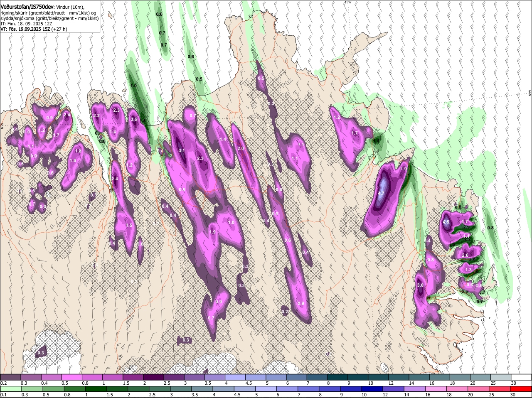Pick lower legend swatch between 25 and 30
Image resolution: width=532 pixels, height=398 pixels.
500,389
